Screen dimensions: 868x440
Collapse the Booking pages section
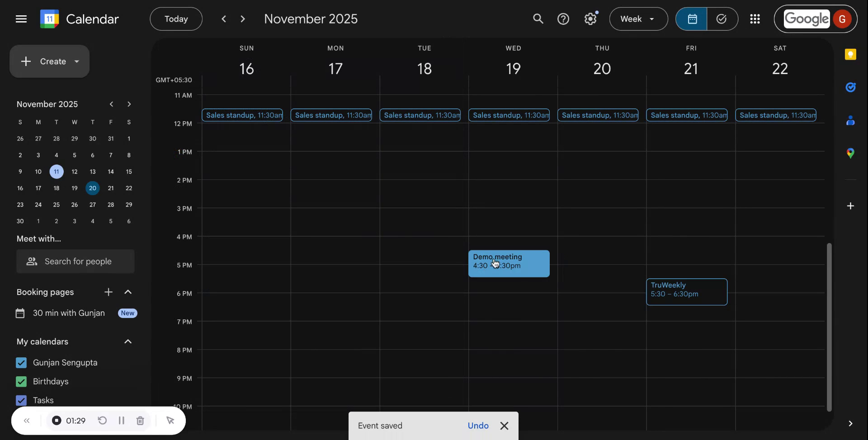point(128,292)
